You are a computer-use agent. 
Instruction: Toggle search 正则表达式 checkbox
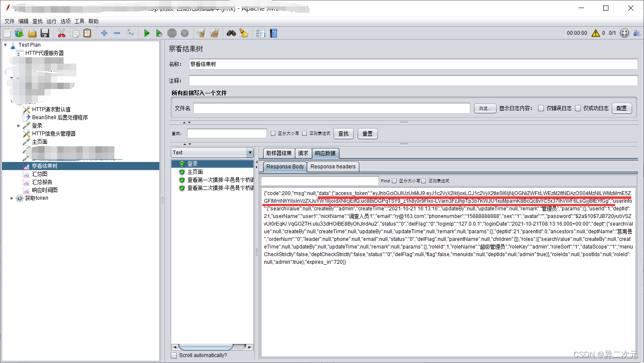point(304,134)
